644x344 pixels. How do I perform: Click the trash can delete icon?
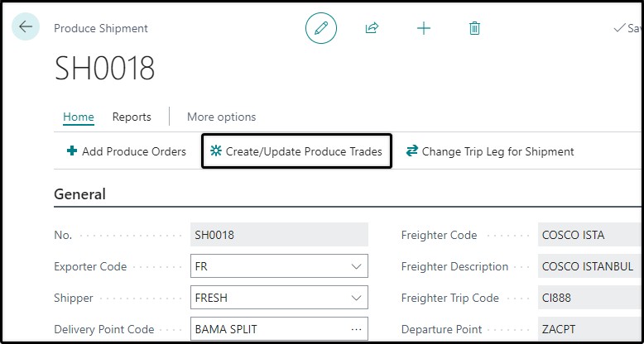(x=474, y=28)
